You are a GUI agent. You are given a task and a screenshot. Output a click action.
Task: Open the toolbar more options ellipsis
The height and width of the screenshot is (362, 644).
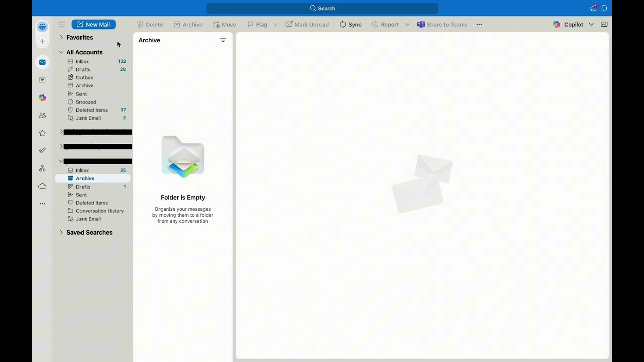point(479,24)
